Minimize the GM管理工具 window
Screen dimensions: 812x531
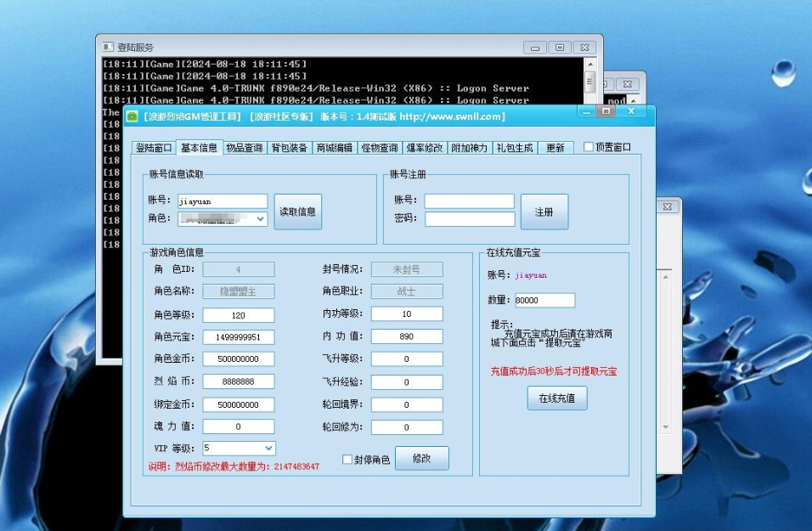[x=585, y=111]
